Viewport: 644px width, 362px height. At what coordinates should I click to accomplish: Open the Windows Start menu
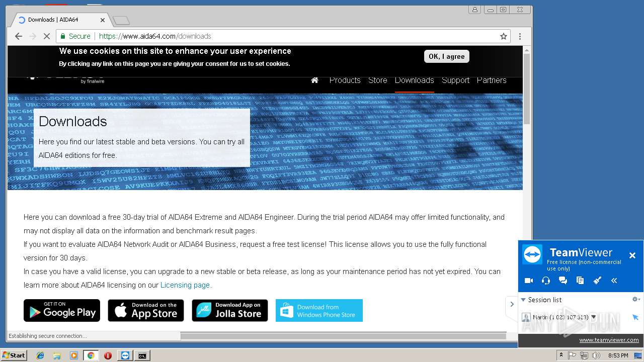point(14,355)
